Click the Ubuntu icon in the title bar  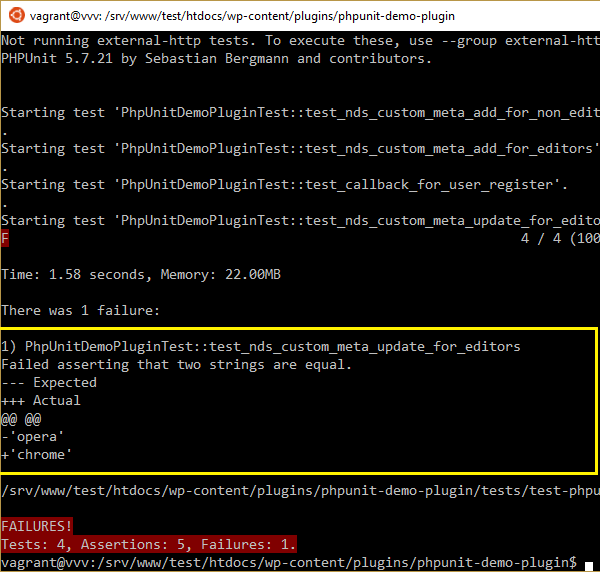[x=17, y=16]
